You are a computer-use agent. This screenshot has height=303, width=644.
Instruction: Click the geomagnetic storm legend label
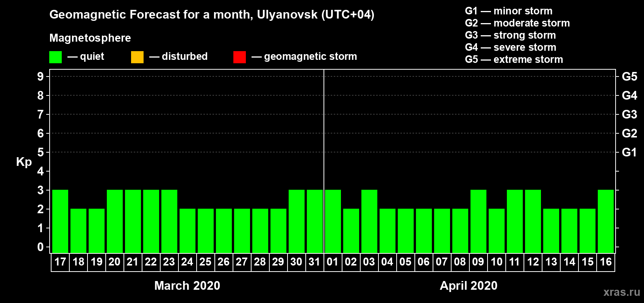[x=311, y=56]
